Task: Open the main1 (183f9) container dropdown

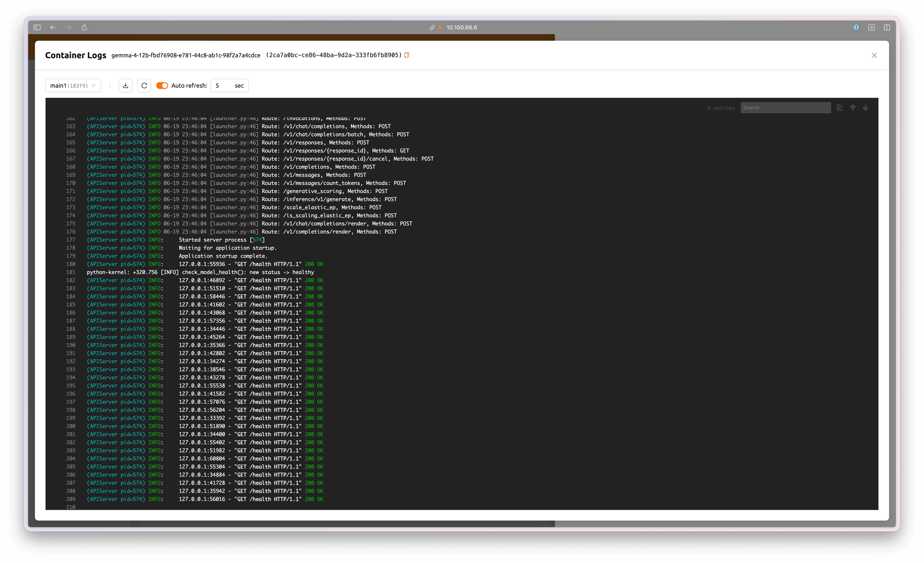Action: [x=73, y=86]
